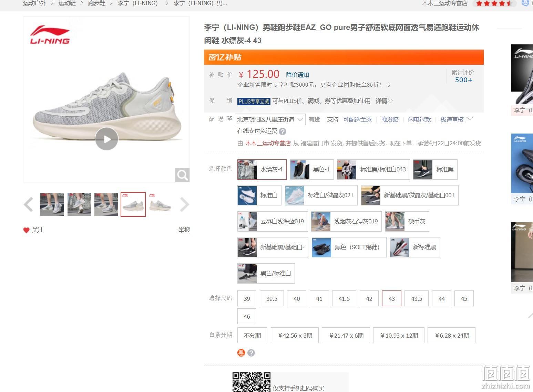Select the second on-foot thumbnail photo
This screenshot has height=392, width=533.
pos(79,204)
